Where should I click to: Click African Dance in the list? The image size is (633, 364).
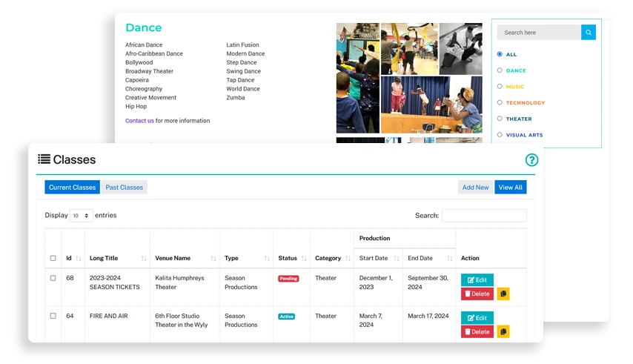tap(144, 44)
